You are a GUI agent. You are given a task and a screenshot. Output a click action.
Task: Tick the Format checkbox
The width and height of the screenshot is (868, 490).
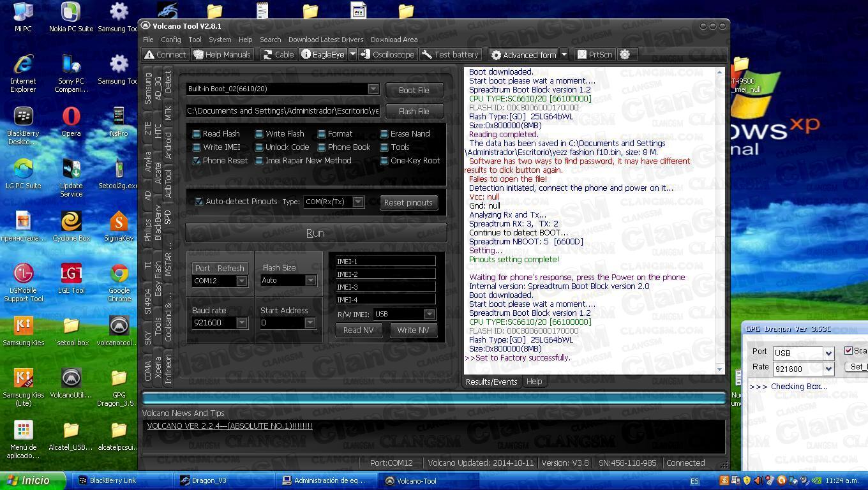tap(321, 134)
